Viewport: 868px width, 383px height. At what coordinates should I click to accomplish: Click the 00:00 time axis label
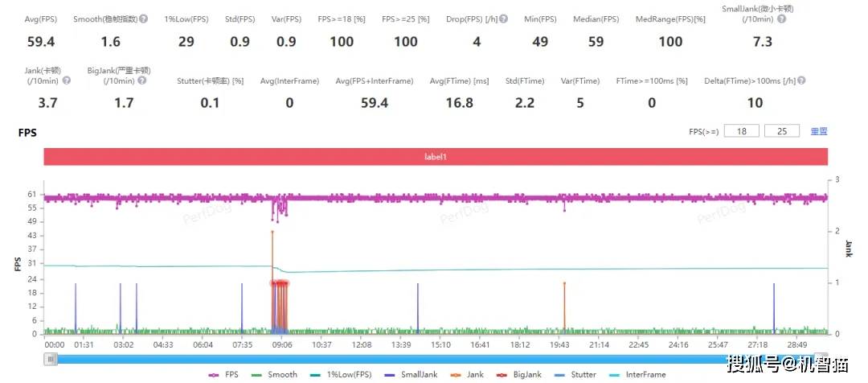pyautogui.click(x=55, y=344)
